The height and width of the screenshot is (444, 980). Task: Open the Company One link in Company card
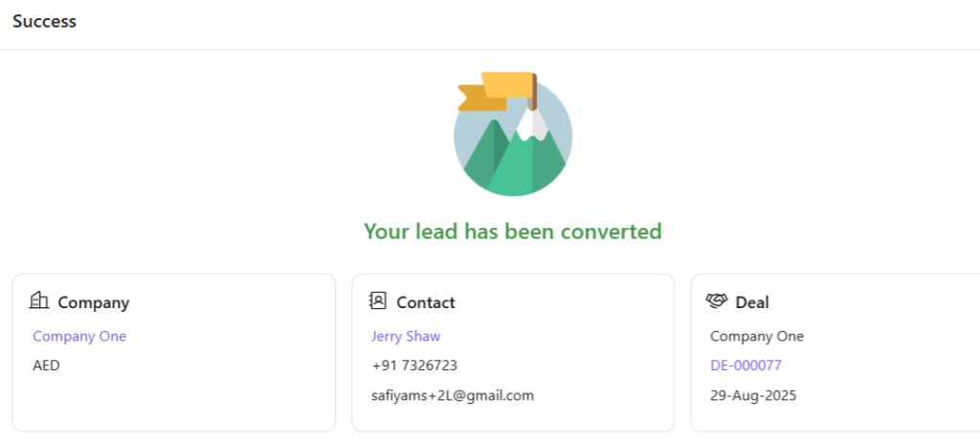point(79,336)
